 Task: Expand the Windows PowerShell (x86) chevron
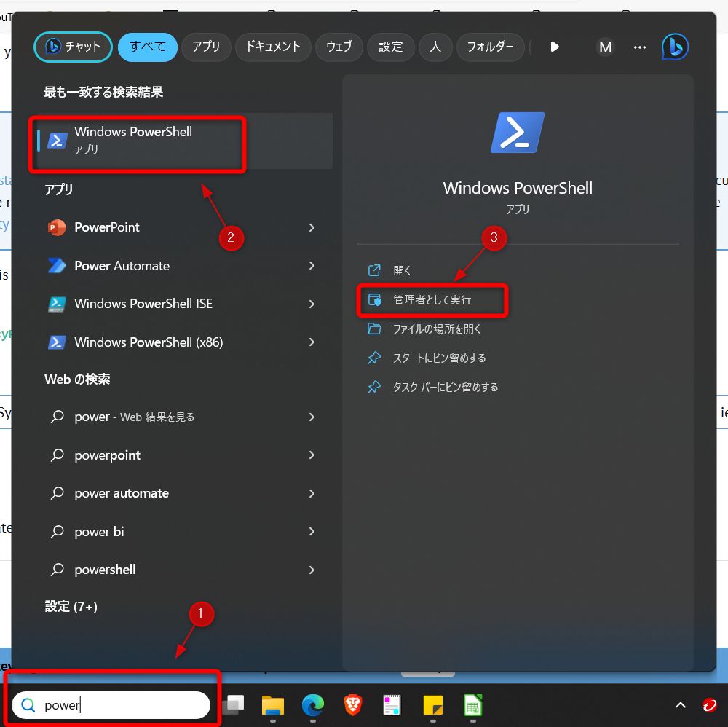pos(312,342)
